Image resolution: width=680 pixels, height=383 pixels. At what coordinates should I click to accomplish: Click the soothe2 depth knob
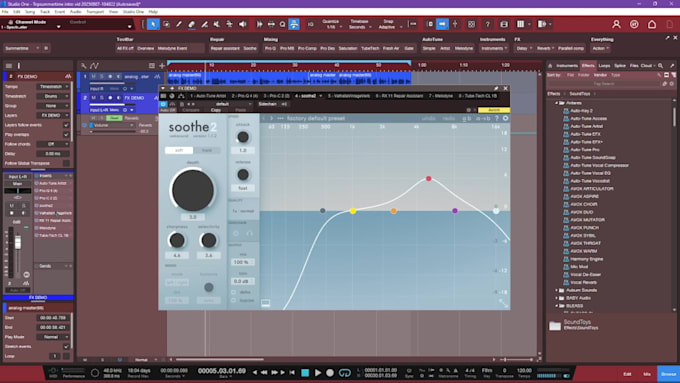[x=193, y=190]
